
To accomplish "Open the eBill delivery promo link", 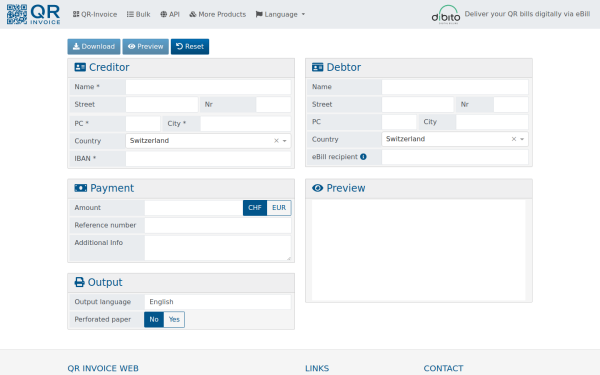I will click(527, 14).
